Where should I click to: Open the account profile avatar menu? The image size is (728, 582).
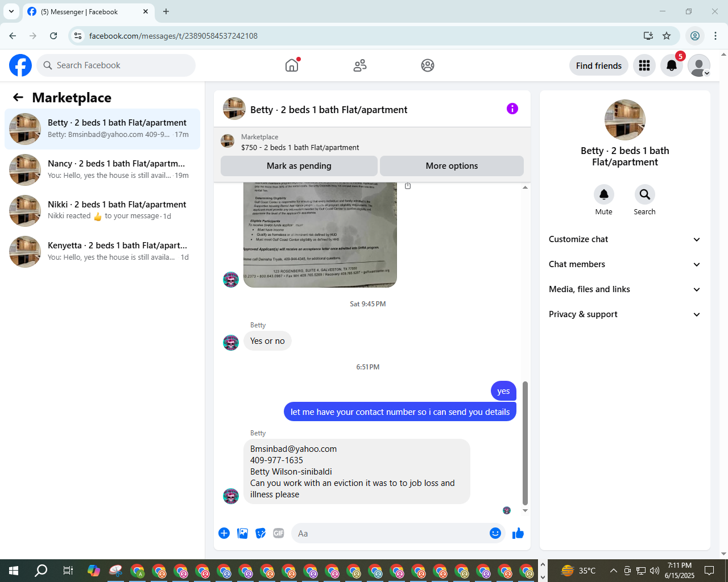(x=699, y=65)
